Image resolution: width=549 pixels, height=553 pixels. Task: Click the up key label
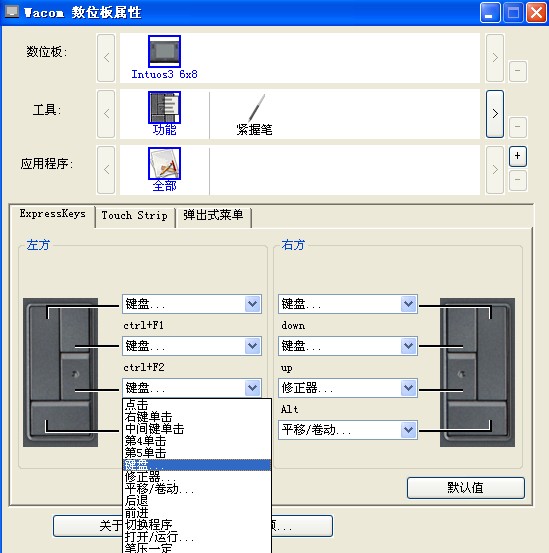click(x=287, y=368)
